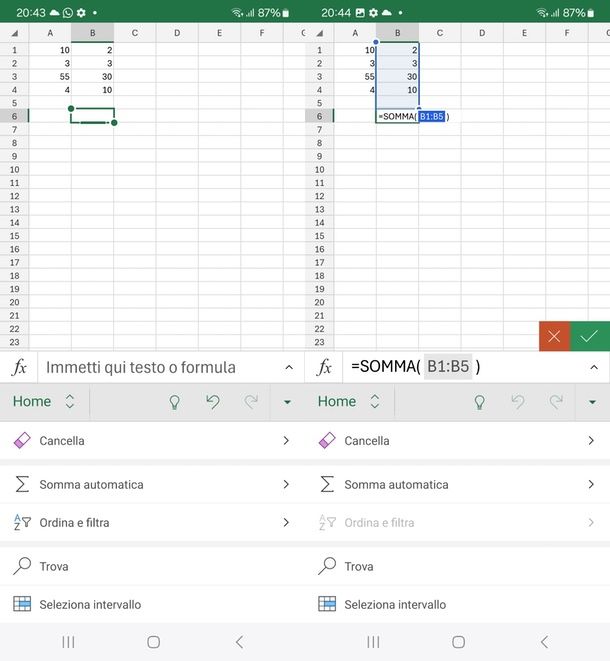The width and height of the screenshot is (610, 661).
Task: Open Somma automatica in right screen
Action: click(x=457, y=484)
